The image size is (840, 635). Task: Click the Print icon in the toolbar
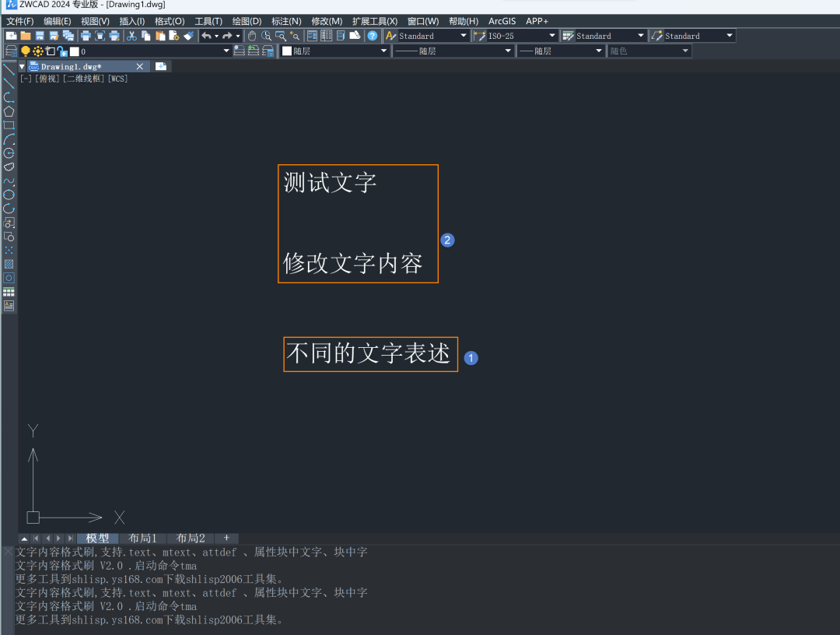86,36
